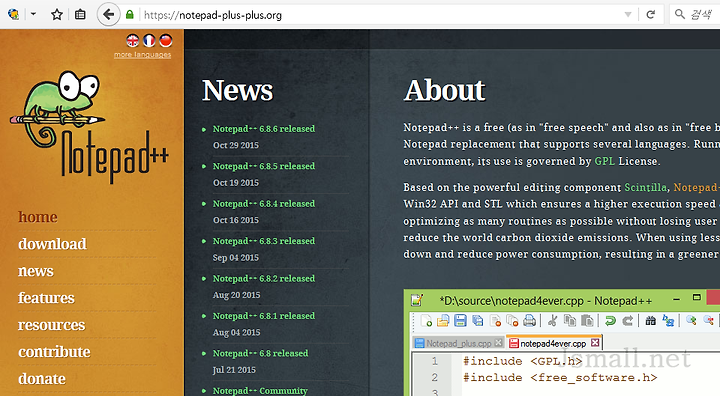This screenshot has width=720, height=396.
Task: Click code line '#include <free_software.h>'
Action: pos(560,378)
